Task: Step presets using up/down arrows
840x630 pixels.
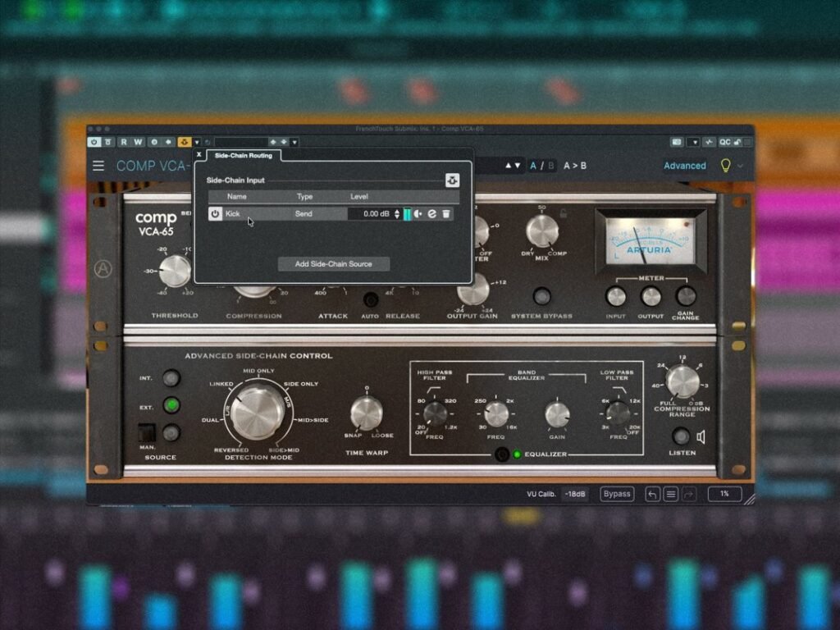Action: (513, 166)
